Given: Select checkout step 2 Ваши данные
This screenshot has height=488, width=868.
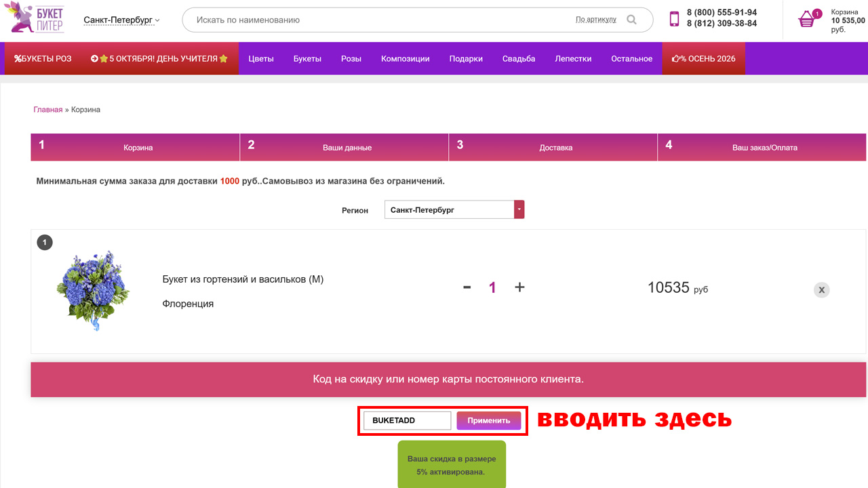Looking at the screenshot, I should coord(344,147).
